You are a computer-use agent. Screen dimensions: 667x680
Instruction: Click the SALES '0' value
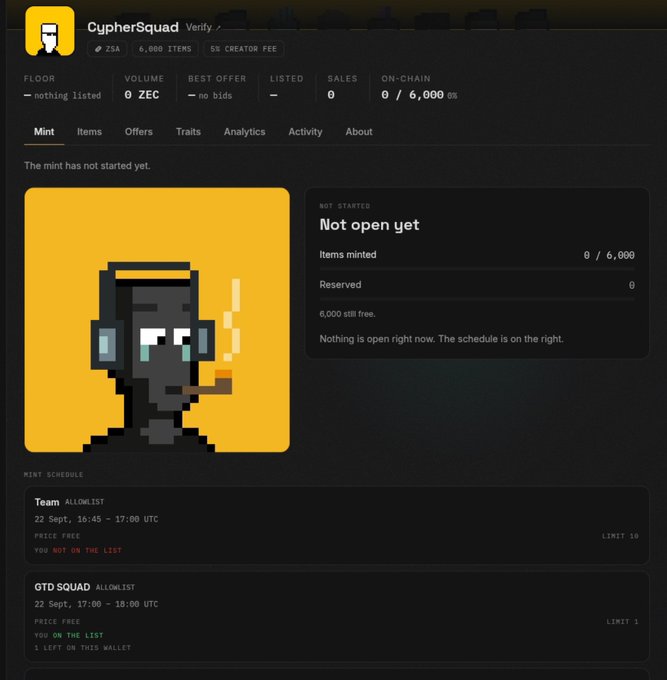(x=331, y=95)
